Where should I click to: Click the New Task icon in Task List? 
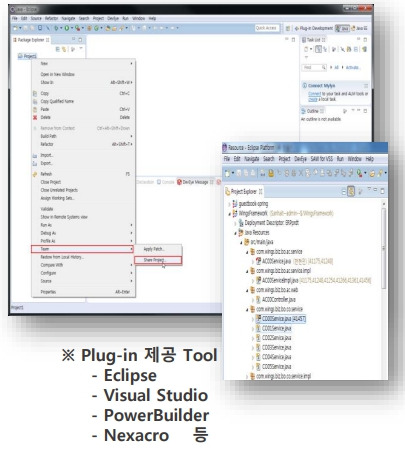pos(306,49)
